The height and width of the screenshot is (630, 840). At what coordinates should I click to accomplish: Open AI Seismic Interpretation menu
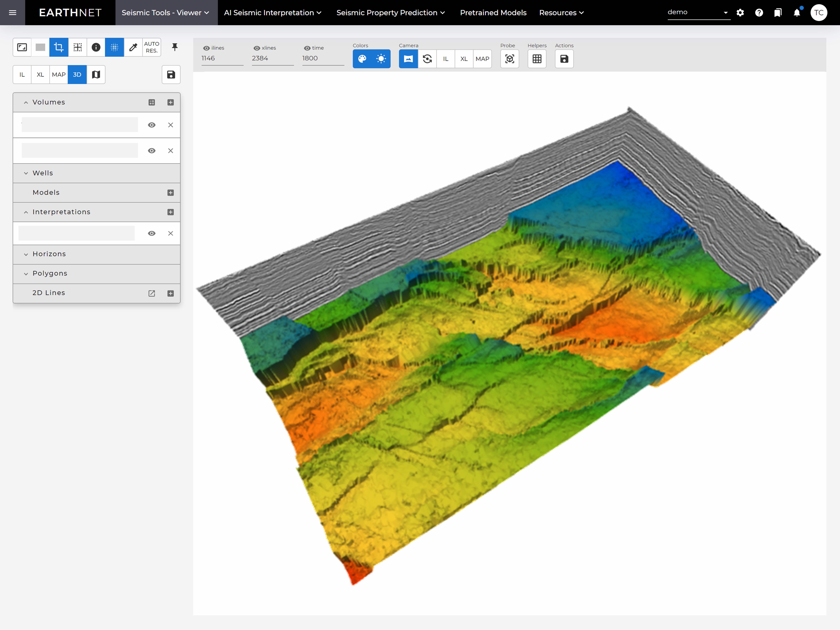(273, 13)
